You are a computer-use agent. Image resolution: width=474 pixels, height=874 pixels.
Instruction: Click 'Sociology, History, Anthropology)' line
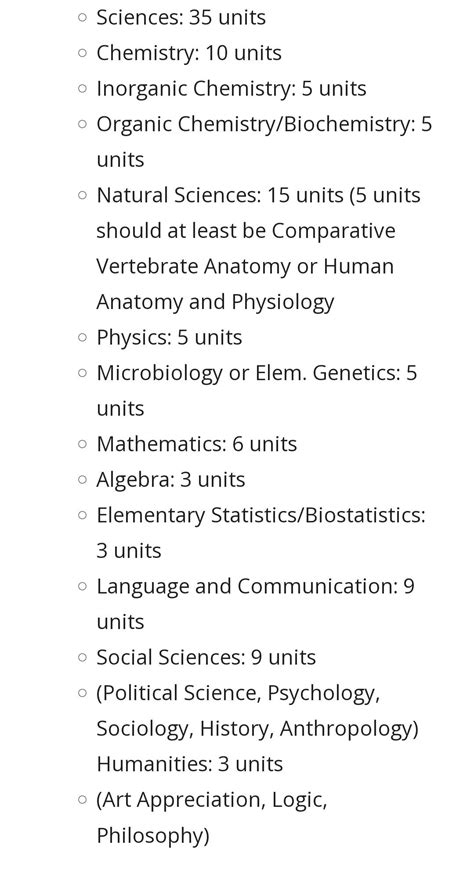coord(257,729)
